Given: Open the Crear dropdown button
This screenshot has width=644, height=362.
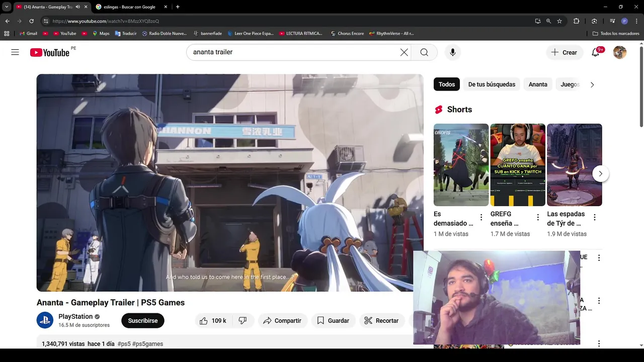Looking at the screenshot, I should point(564,52).
